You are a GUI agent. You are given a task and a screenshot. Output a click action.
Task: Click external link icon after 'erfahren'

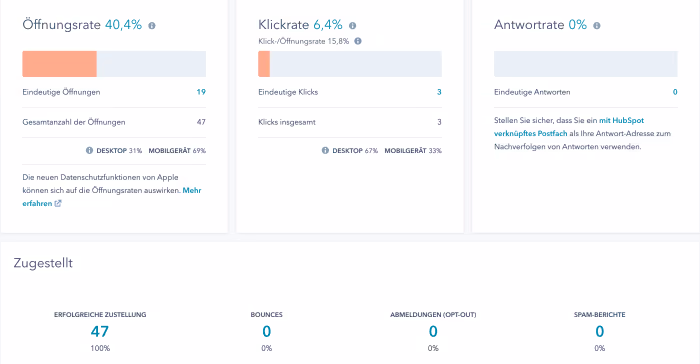click(58, 203)
